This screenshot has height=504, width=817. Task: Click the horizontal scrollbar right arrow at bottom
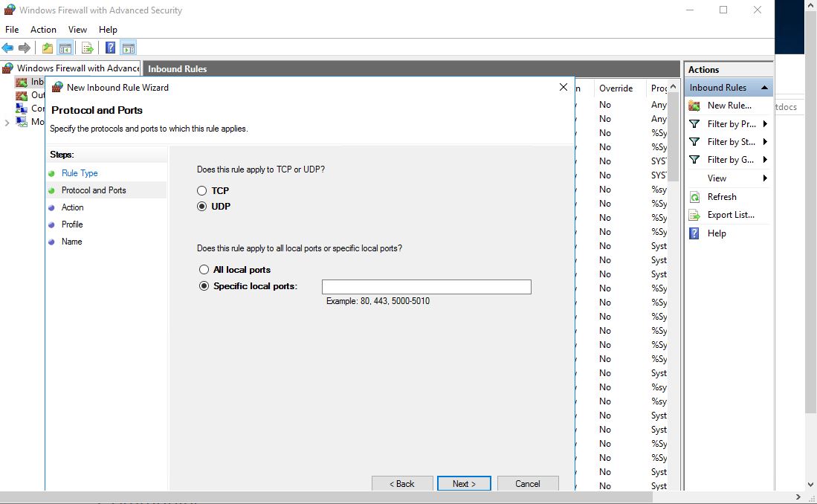[x=798, y=497]
